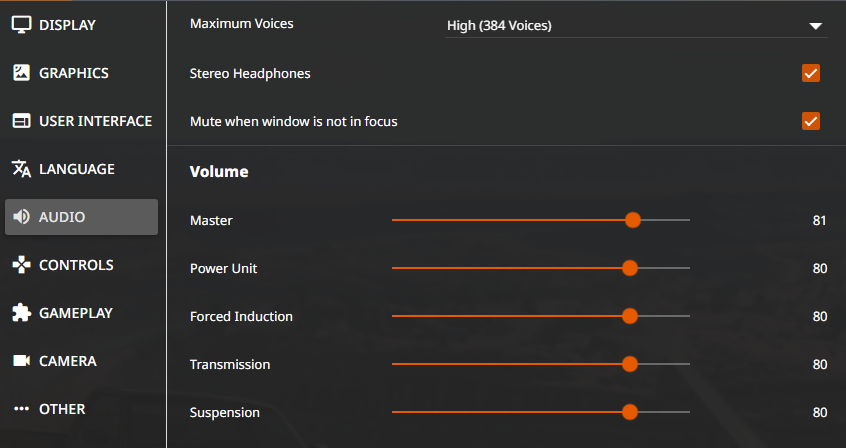This screenshot has height=448, width=846.
Task: Click the Audio speaker icon
Action: pyautogui.click(x=22, y=217)
